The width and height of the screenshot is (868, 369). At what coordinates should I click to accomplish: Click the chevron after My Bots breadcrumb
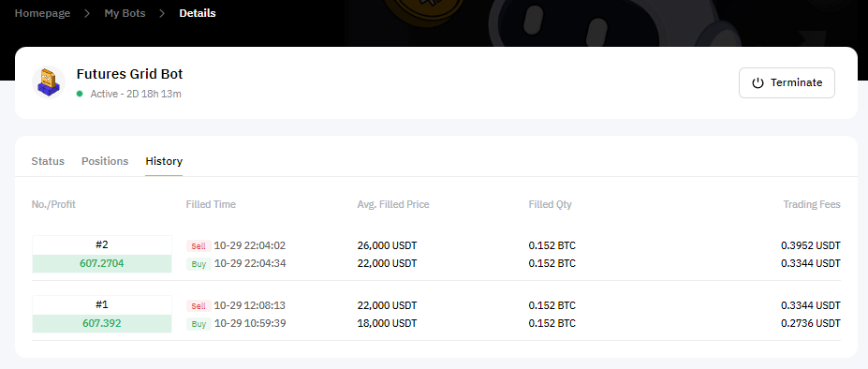[162, 13]
